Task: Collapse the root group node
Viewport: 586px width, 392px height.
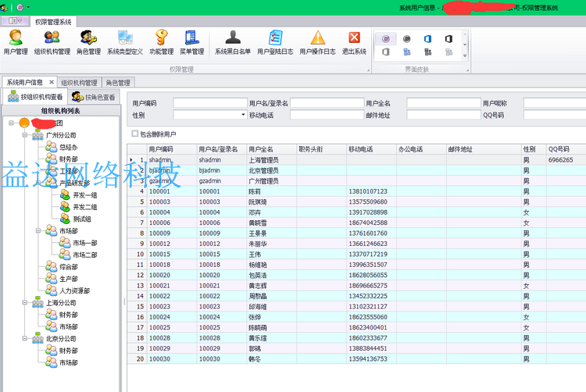Action: click(11, 123)
